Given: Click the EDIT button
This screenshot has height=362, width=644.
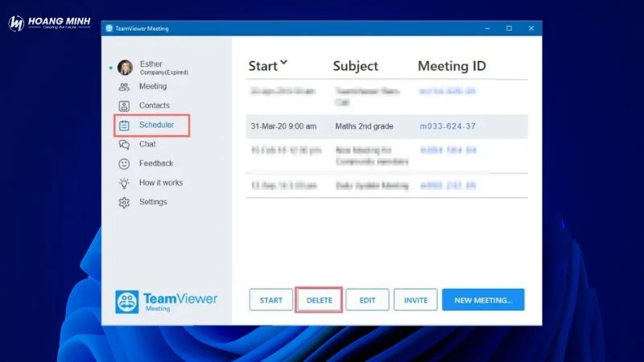Looking at the screenshot, I should point(367,300).
